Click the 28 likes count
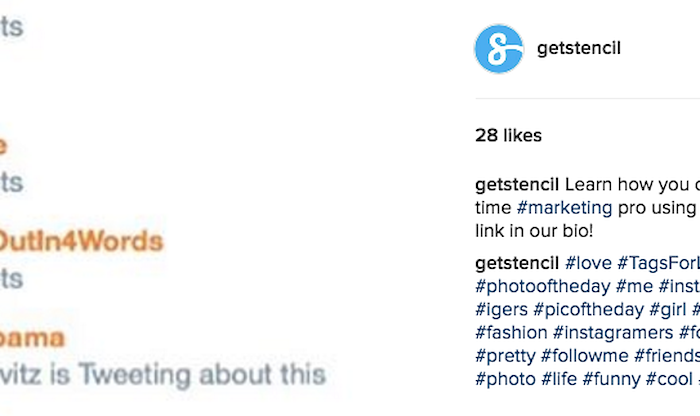Image resolution: width=700 pixels, height=416 pixels. point(508,135)
